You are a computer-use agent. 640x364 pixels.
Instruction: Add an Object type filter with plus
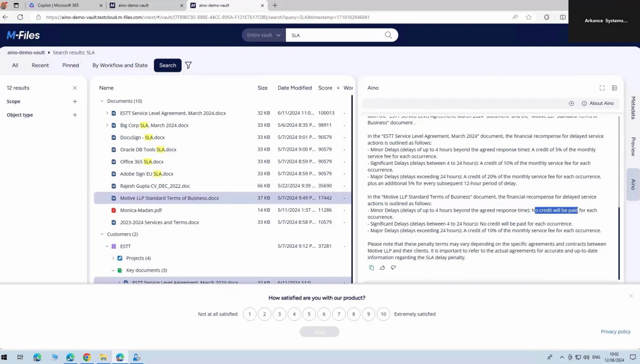tap(75, 115)
